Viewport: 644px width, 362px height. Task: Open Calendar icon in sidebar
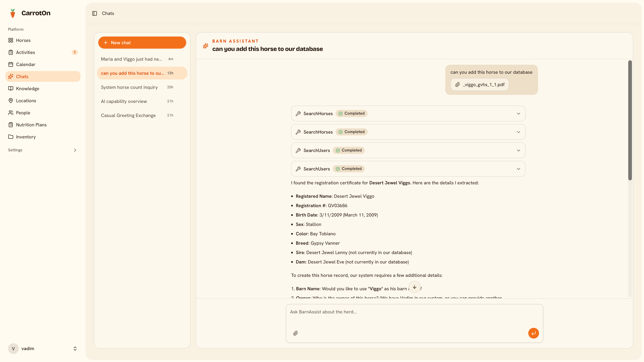click(11, 65)
